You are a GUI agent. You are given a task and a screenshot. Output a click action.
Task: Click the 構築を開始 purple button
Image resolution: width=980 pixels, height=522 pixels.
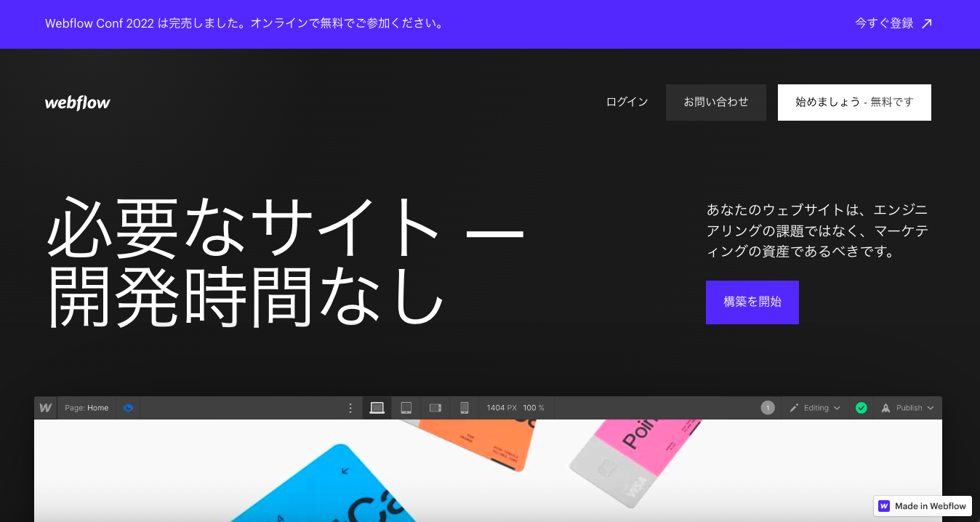click(752, 302)
